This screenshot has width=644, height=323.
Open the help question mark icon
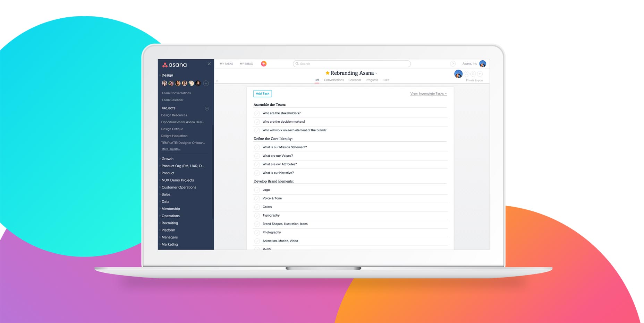[453, 64]
